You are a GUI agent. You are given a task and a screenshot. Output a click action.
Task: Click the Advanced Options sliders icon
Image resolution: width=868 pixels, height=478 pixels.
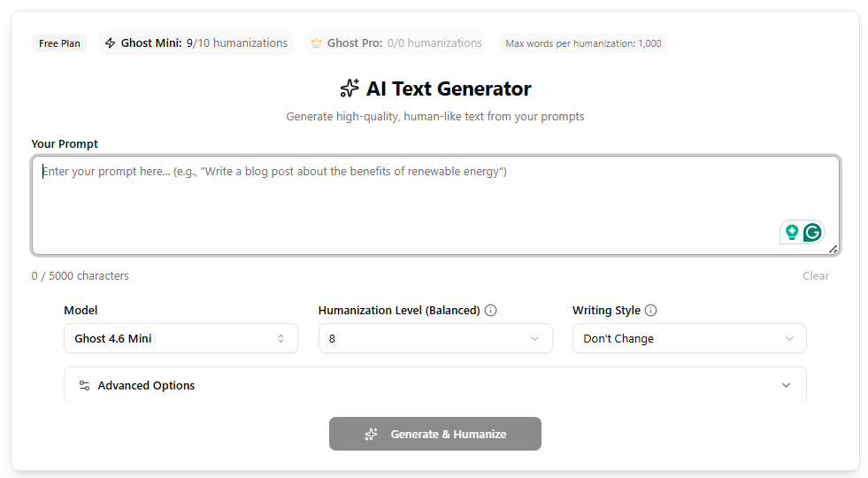pyautogui.click(x=84, y=386)
